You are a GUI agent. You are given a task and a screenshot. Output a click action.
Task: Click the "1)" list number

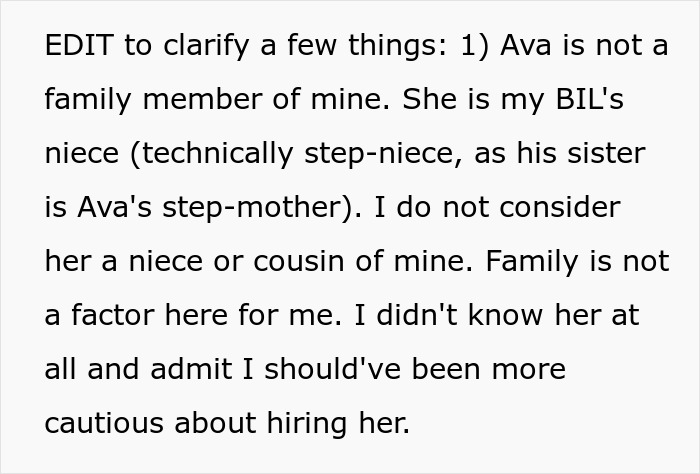(x=475, y=46)
